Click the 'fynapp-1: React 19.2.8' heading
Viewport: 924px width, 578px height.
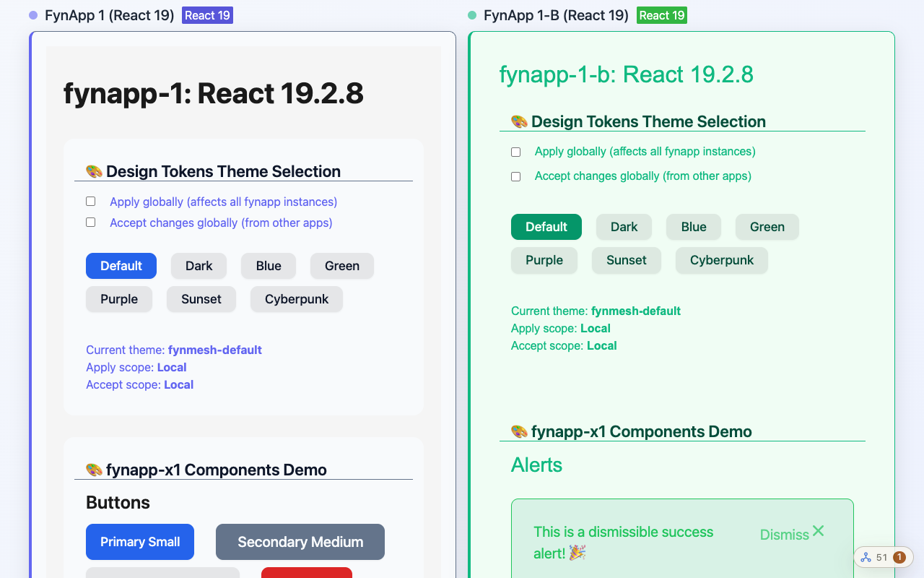[214, 93]
